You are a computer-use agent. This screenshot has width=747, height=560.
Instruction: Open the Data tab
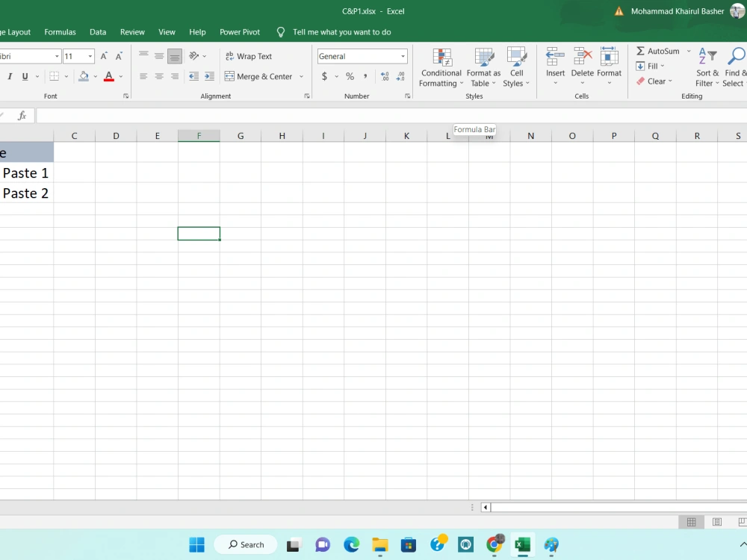(98, 32)
